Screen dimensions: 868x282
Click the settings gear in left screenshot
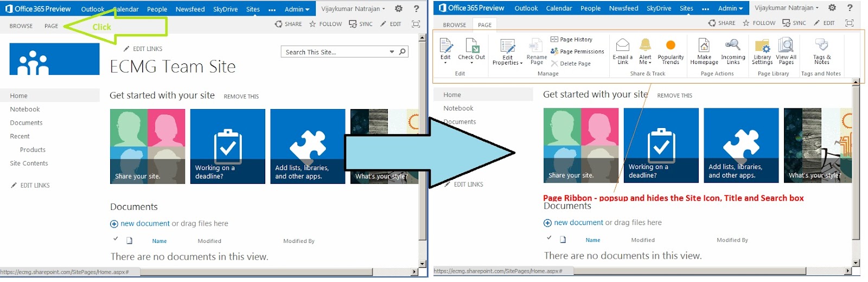(x=399, y=9)
